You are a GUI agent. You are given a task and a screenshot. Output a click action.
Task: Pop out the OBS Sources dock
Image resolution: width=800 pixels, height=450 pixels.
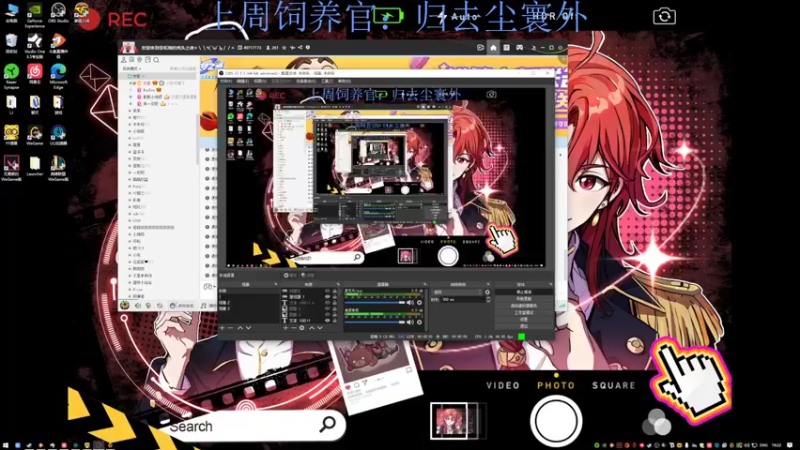click(x=338, y=284)
